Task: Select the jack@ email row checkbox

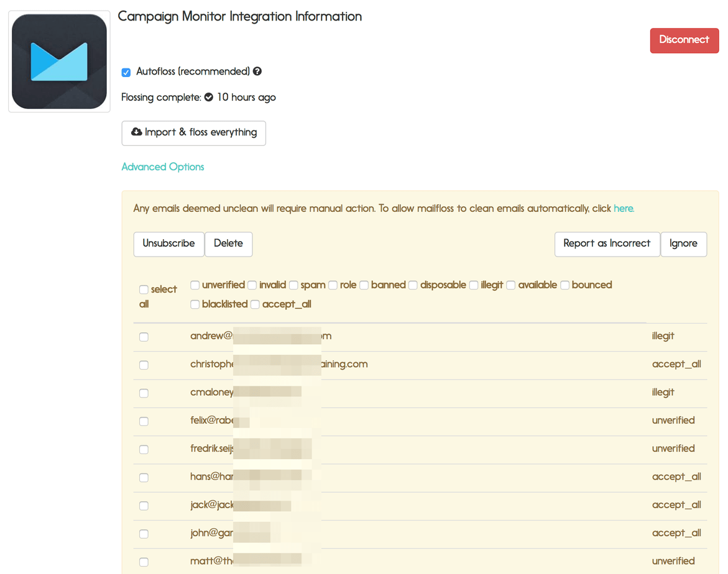Action: tap(144, 506)
